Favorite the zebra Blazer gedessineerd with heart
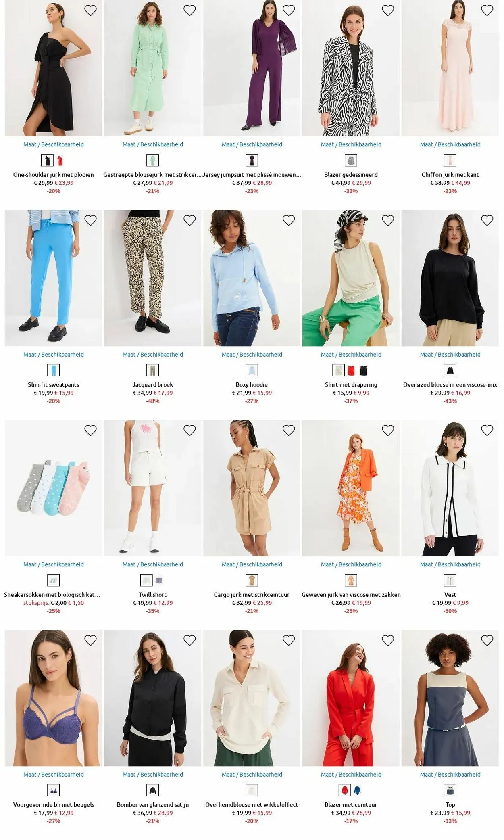Image resolution: width=504 pixels, height=840 pixels. point(388,10)
